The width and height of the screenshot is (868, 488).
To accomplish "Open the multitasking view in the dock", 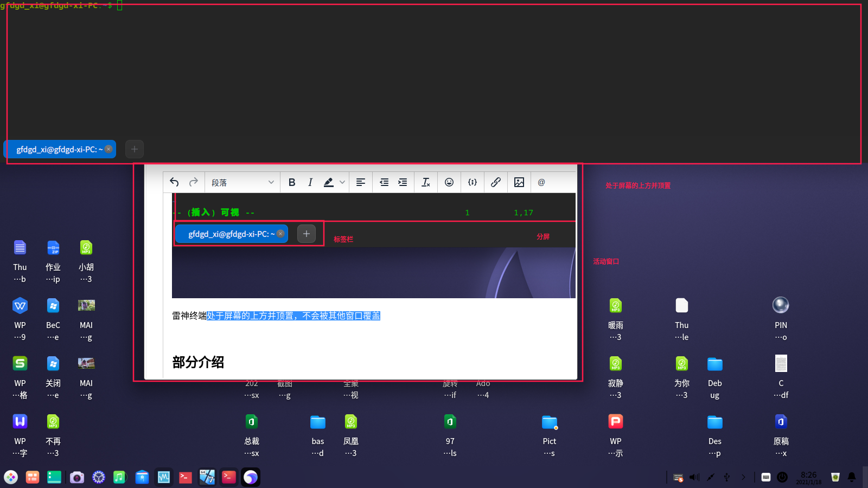I will pyautogui.click(x=33, y=477).
